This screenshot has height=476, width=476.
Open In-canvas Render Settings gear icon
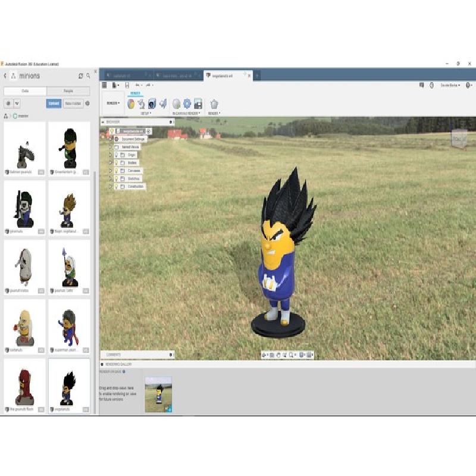(x=187, y=104)
